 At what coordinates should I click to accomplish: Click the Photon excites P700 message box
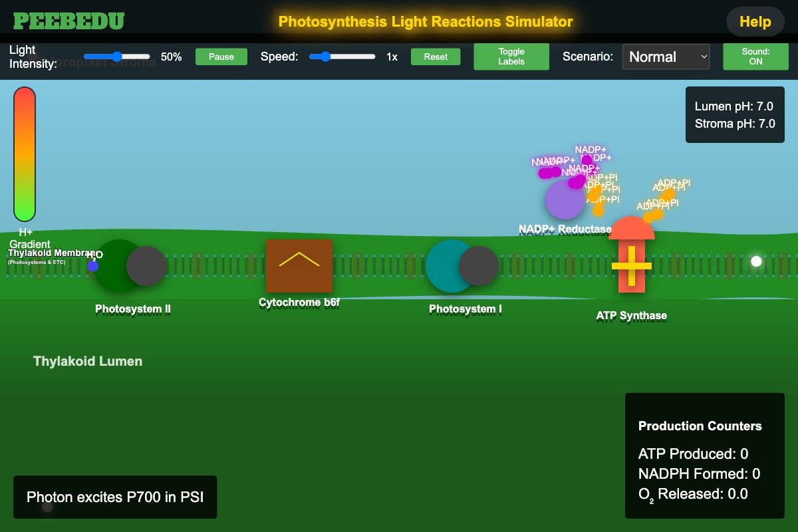pyautogui.click(x=114, y=497)
